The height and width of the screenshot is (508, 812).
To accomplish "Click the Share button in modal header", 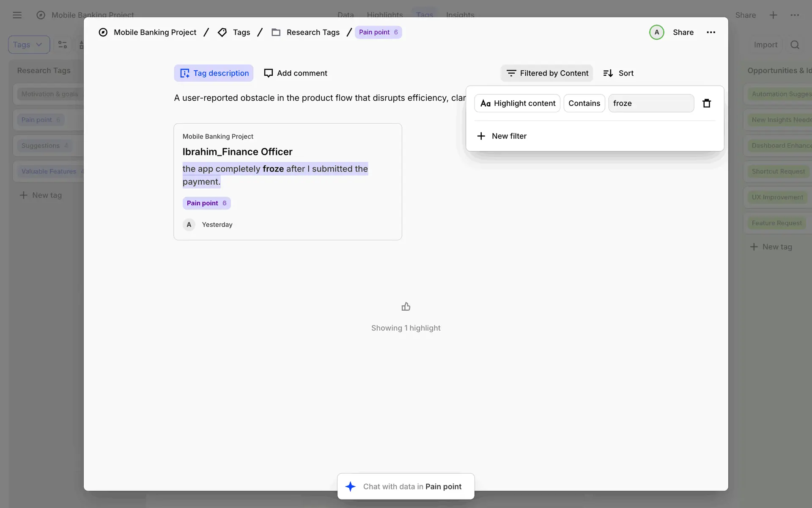I will coord(683,32).
